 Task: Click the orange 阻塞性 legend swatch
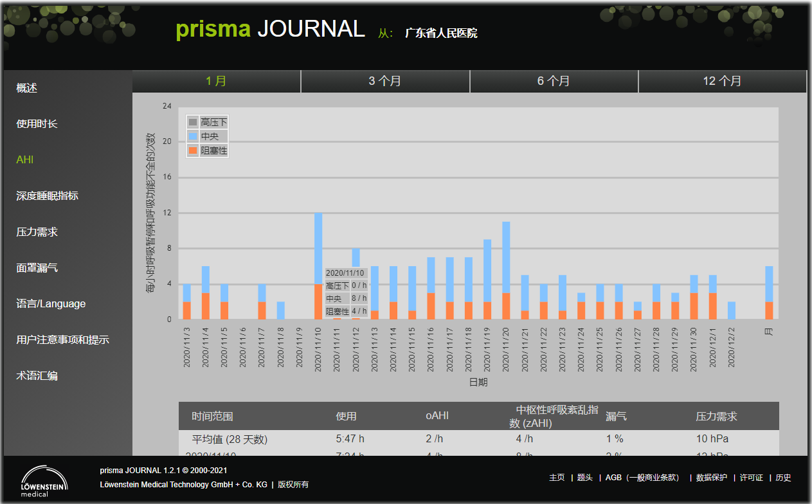193,150
